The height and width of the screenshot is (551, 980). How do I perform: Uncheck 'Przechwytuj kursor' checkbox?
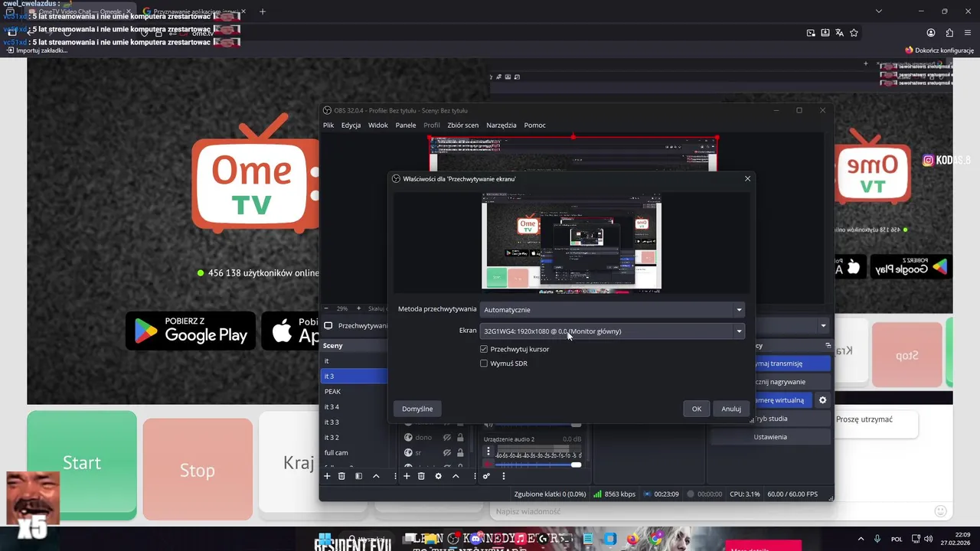click(484, 349)
